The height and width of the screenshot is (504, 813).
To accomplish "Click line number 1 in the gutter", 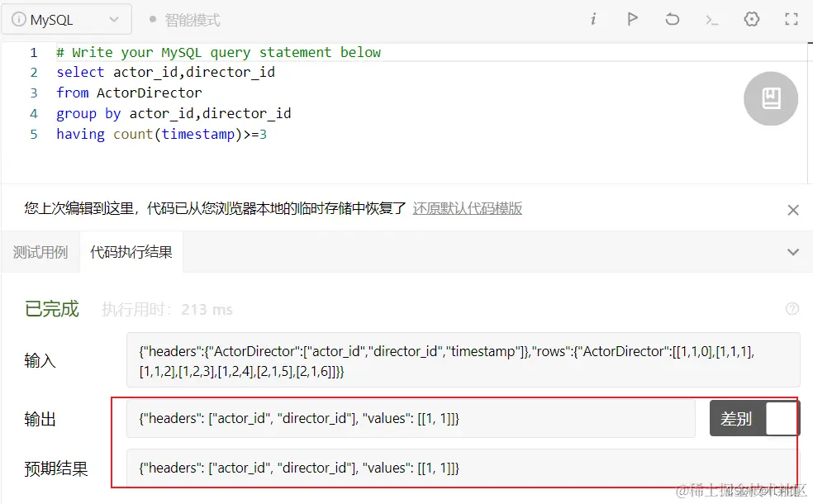I will 34,52.
